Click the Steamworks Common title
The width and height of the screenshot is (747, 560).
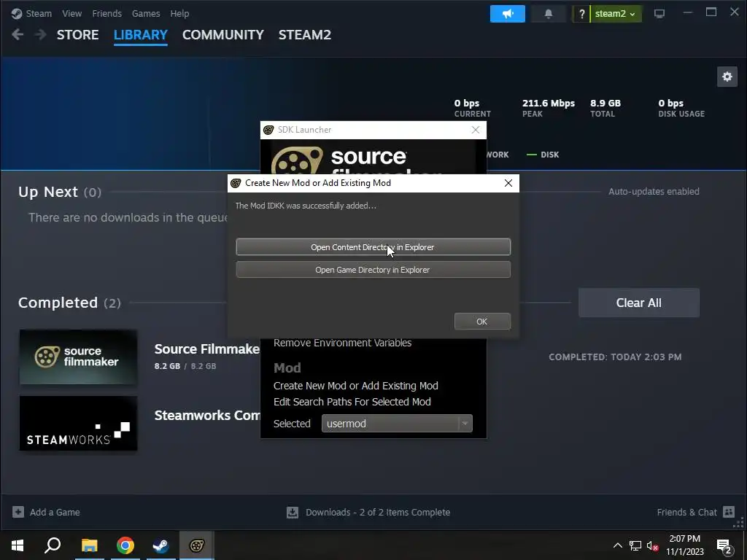pyautogui.click(x=207, y=415)
